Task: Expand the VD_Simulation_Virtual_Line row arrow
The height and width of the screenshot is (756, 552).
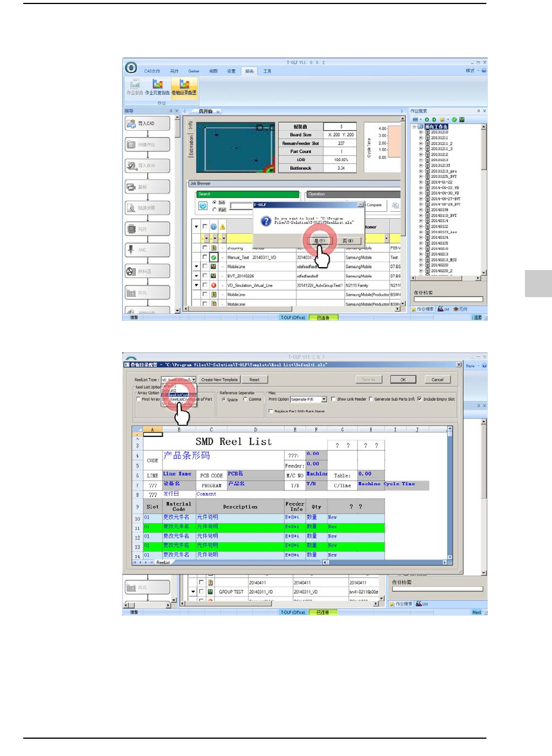Action: point(196,285)
